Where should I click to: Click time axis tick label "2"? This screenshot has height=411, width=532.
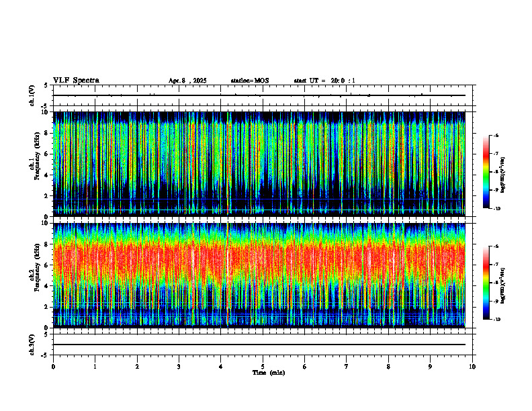(x=137, y=367)
